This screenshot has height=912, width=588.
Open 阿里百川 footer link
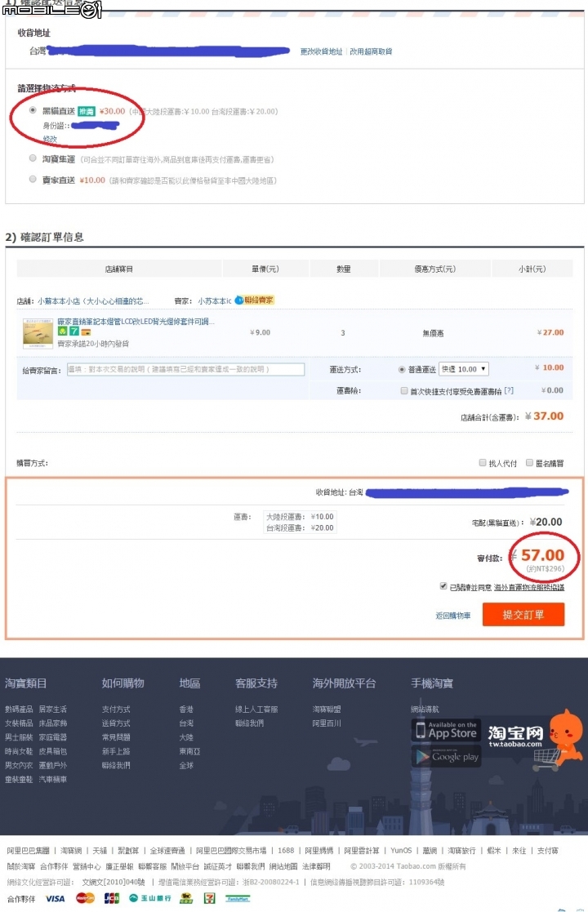click(327, 723)
